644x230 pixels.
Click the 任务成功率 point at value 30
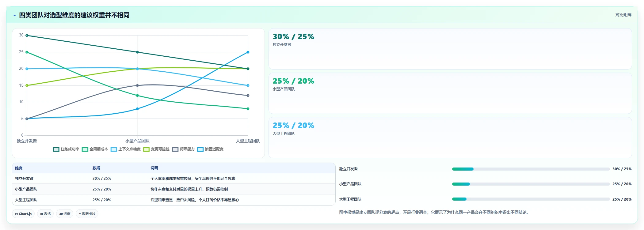click(x=27, y=36)
